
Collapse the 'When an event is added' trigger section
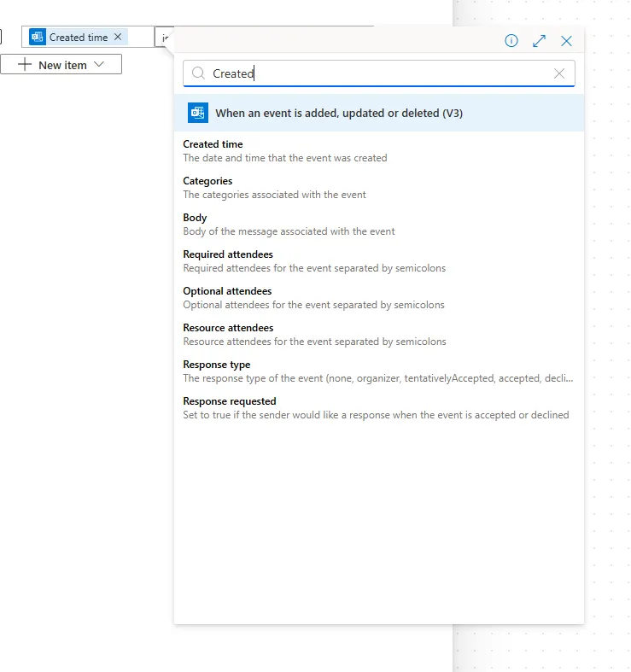tap(379, 113)
